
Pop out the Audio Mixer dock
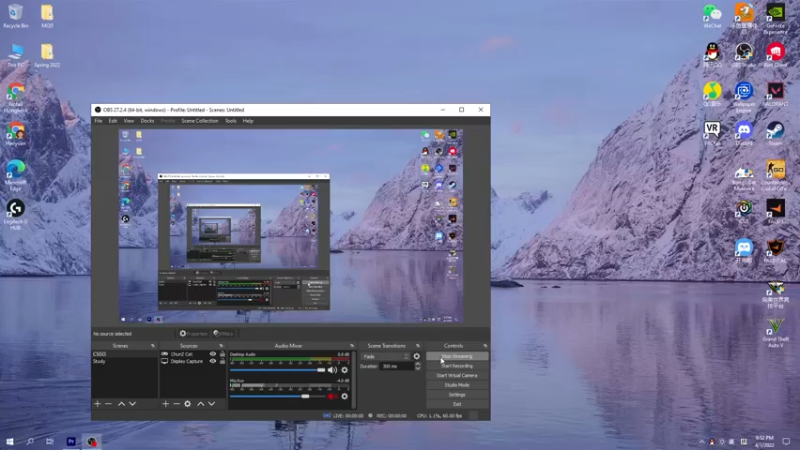tap(352, 346)
